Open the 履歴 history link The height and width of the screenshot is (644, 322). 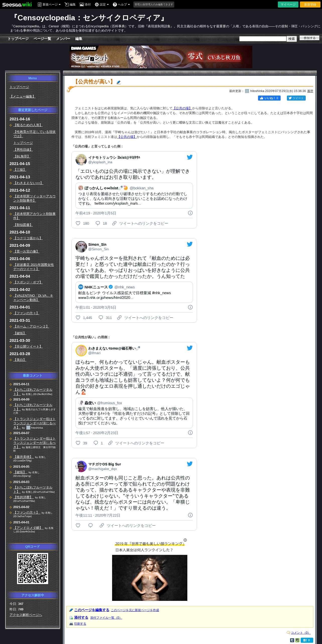pyautogui.click(x=310, y=91)
